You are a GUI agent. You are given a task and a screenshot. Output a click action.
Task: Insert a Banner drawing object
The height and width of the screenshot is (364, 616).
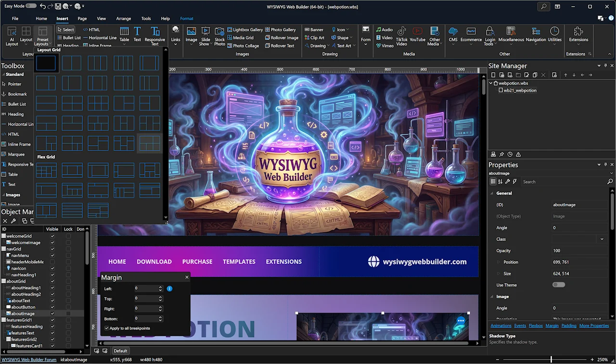[313, 29]
